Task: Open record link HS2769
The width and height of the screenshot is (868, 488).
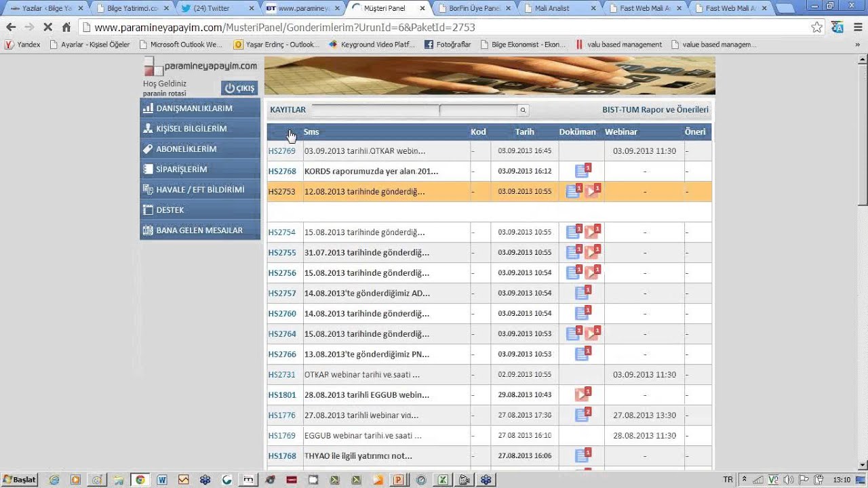Action: (x=282, y=150)
